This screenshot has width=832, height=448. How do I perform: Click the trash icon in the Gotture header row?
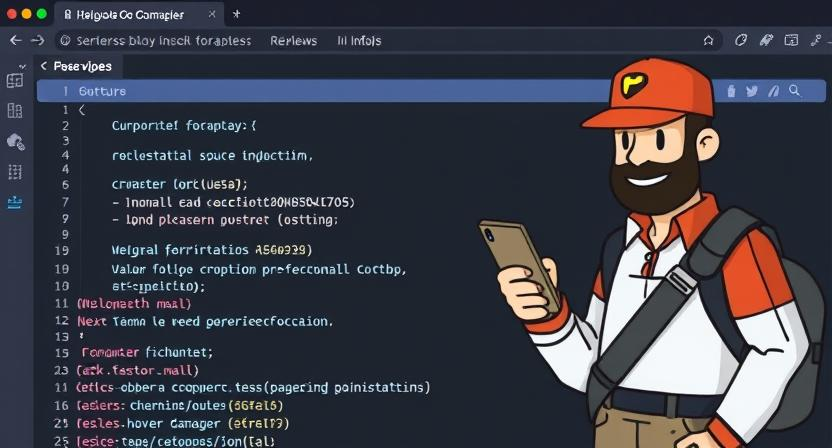(x=730, y=91)
